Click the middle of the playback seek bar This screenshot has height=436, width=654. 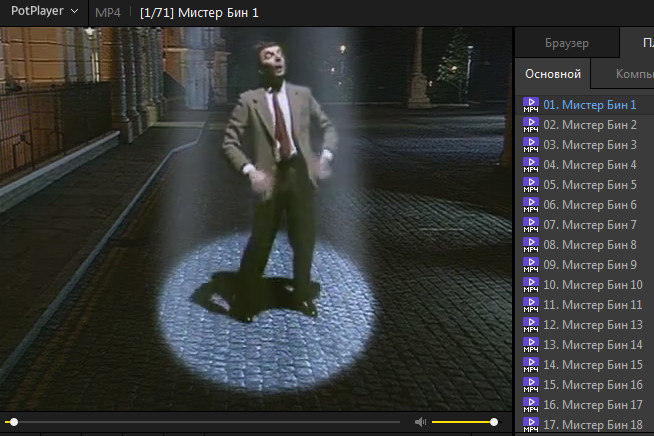(x=202, y=422)
